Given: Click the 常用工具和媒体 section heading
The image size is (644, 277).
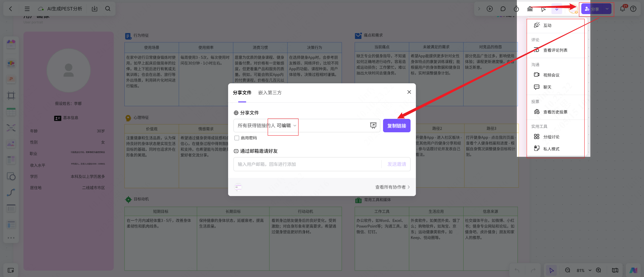Looking at the screenshot, I should pos(377,200).
